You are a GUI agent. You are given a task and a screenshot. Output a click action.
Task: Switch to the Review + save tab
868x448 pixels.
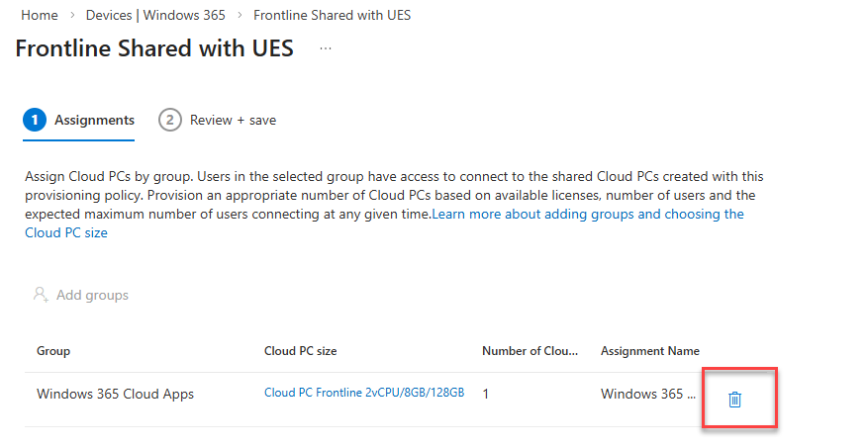(233, 120)
